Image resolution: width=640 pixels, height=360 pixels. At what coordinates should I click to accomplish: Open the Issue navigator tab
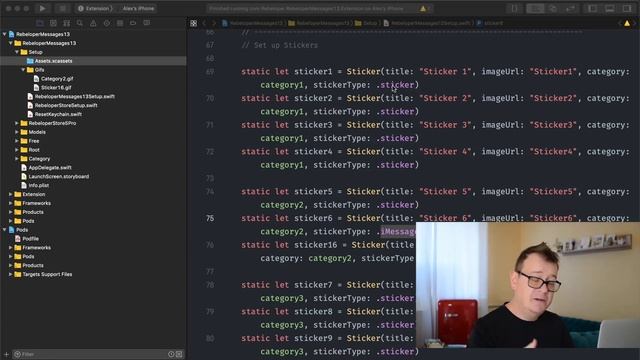click(x=93, y=23)
